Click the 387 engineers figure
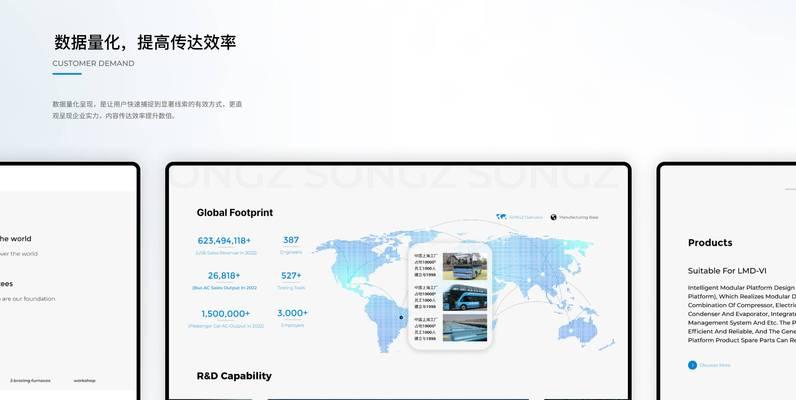This screenshot has width=796, height=400. (291, 240)
